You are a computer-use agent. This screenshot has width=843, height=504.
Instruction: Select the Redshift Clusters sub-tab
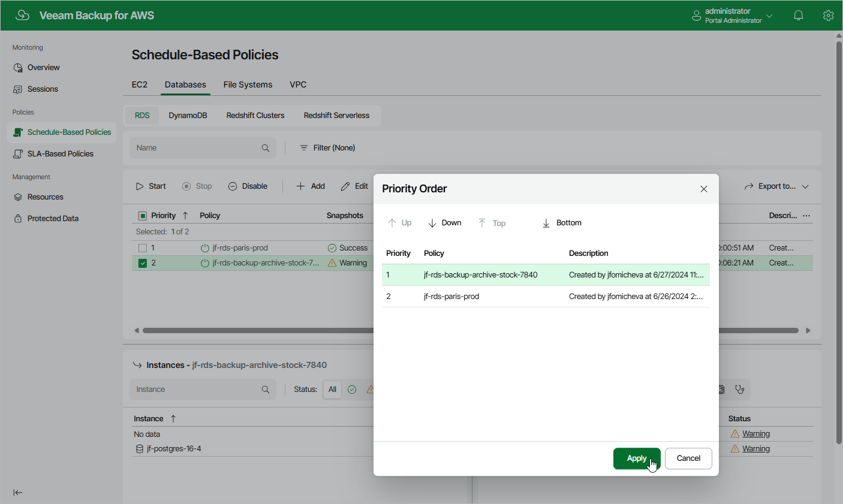255,116
